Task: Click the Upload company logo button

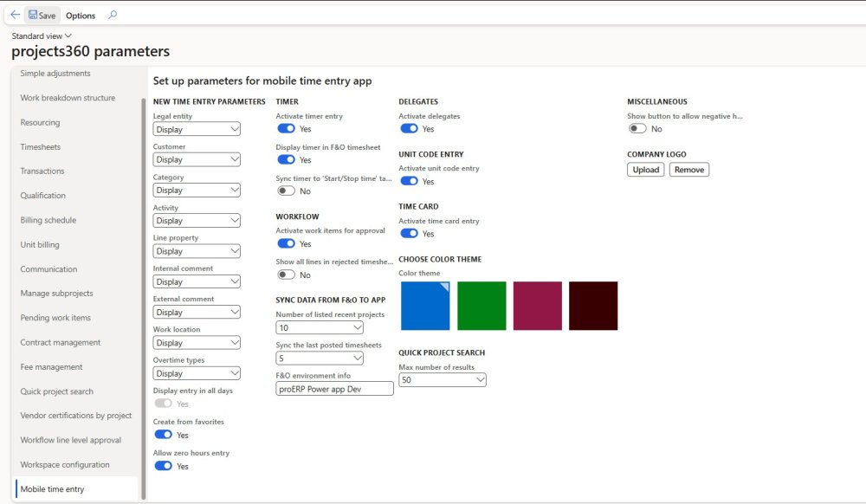Action: click(646, 170)
